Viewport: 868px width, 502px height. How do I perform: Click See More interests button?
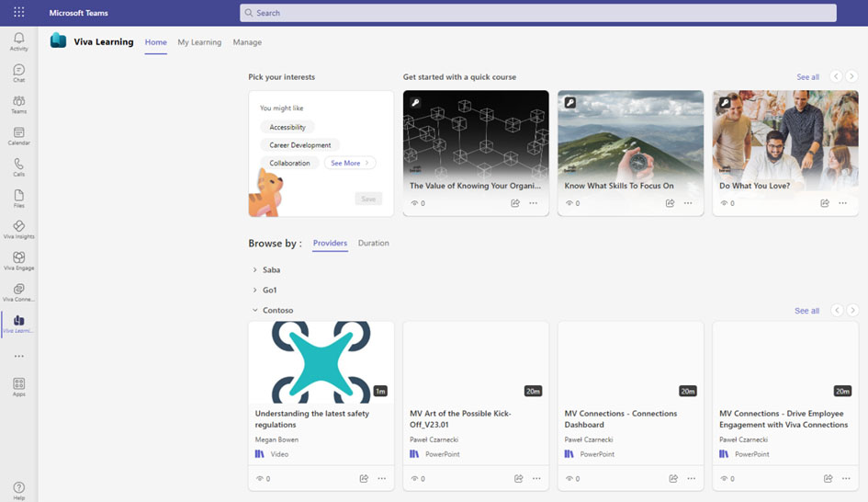point(349,163)
